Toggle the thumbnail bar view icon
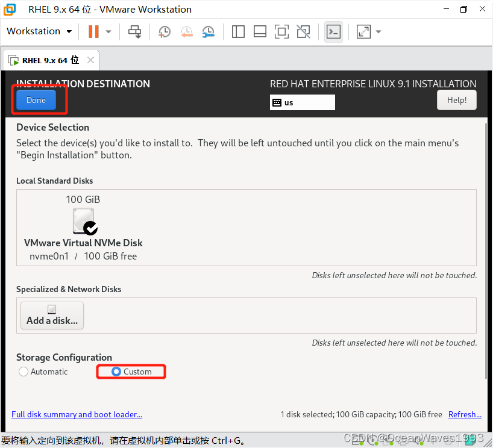Image resolution: width=493 pixels, height=448 pixels. (260, 31)
